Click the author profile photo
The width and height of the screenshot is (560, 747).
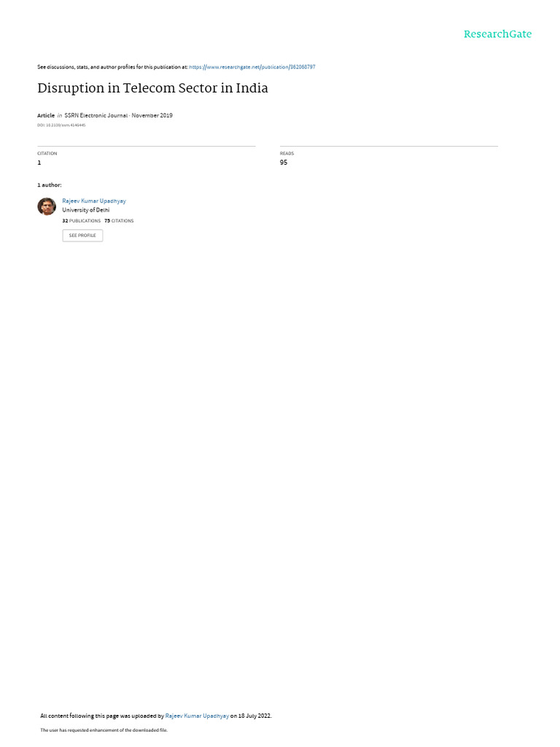coord(47,206)
